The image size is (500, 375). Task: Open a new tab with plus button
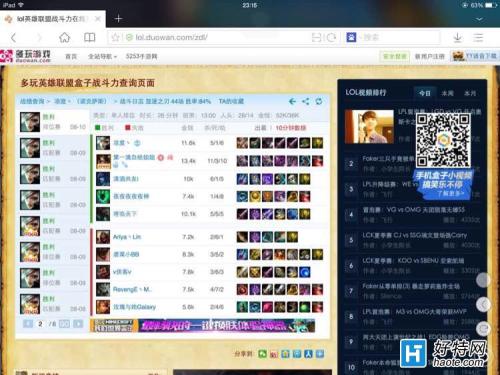click(118, 19)
